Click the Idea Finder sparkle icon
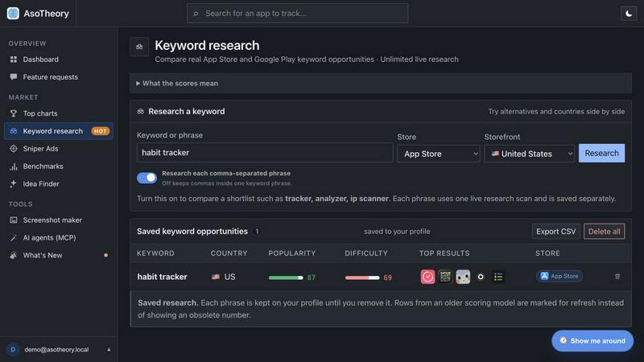The image size is (644, 362). point(14,184)
